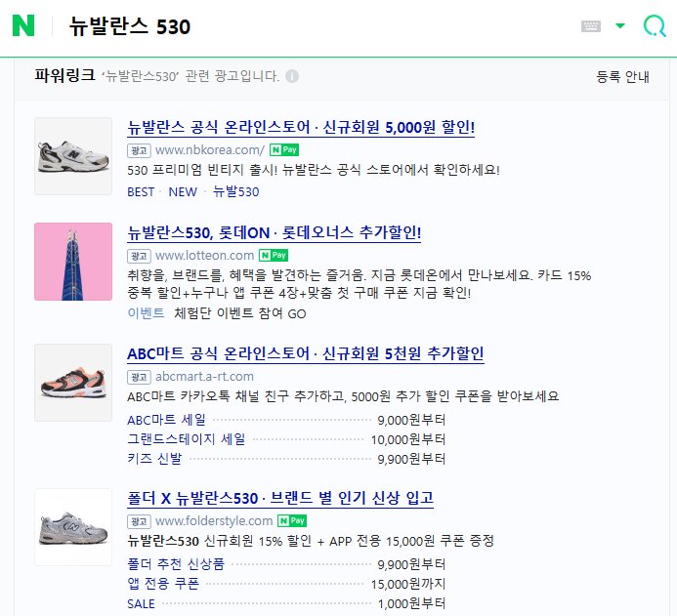The image size is (677, 616).
Task: Click the 광고 label beside folderstyle.com
Action: (139, 521)
